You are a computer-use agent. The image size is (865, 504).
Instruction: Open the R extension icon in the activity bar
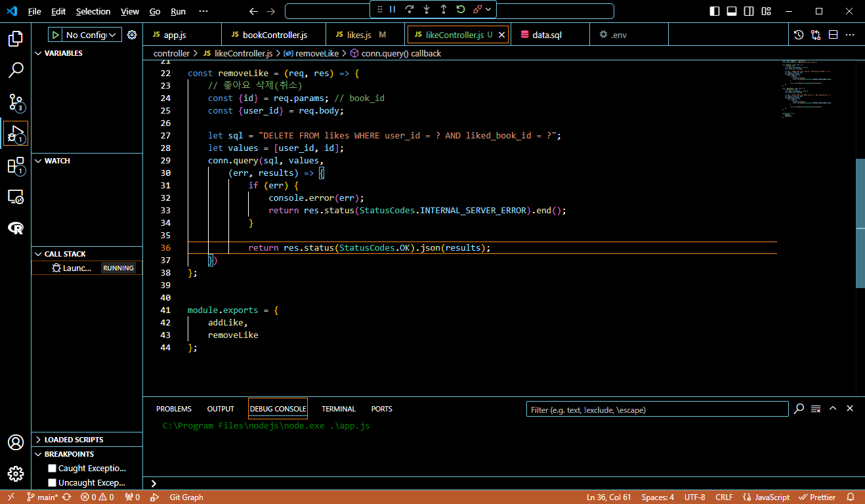tap(16, 228)
